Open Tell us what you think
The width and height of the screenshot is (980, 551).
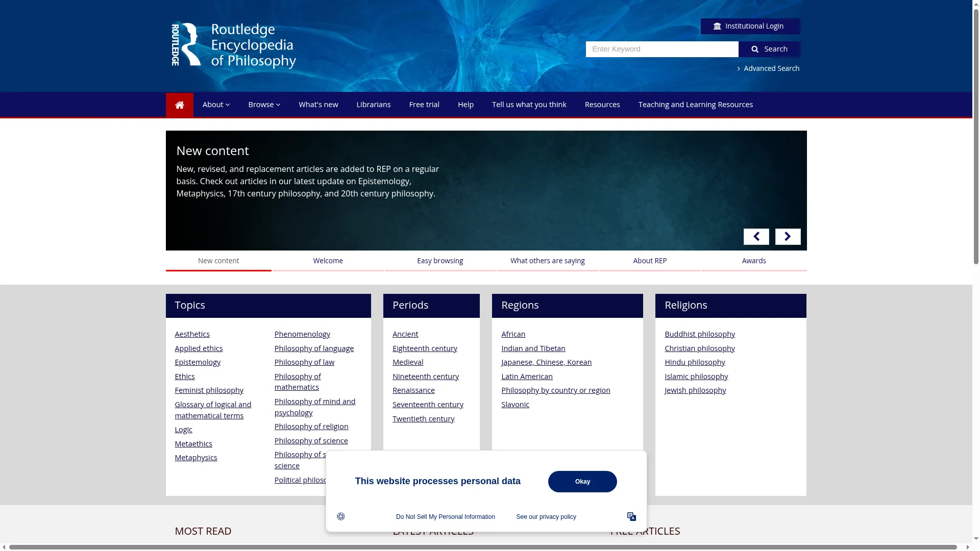(529, 105)
